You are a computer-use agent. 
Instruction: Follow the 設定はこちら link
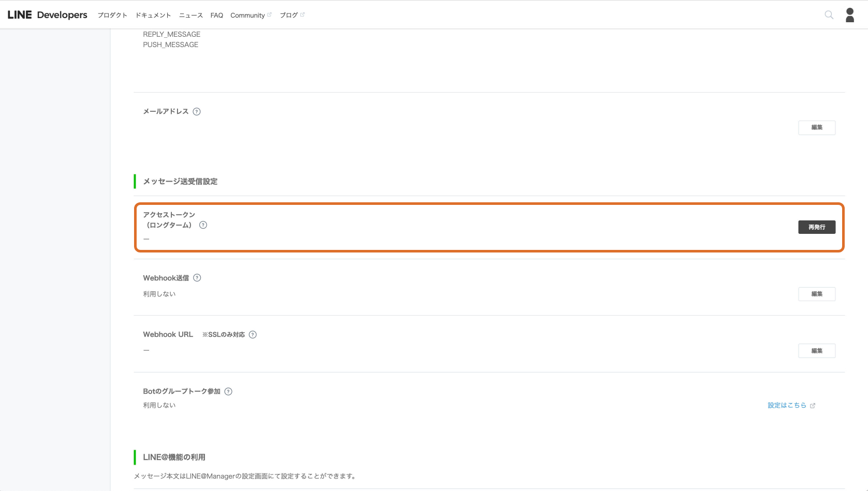click(x=787, y=406)
